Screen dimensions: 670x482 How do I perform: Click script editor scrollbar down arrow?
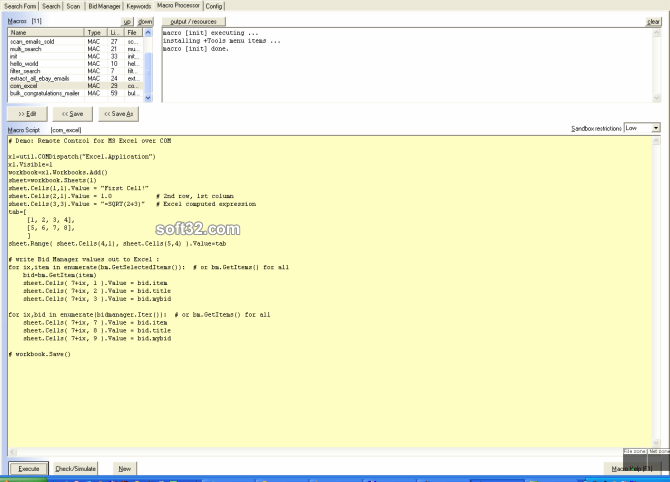(x=656, y=443)
